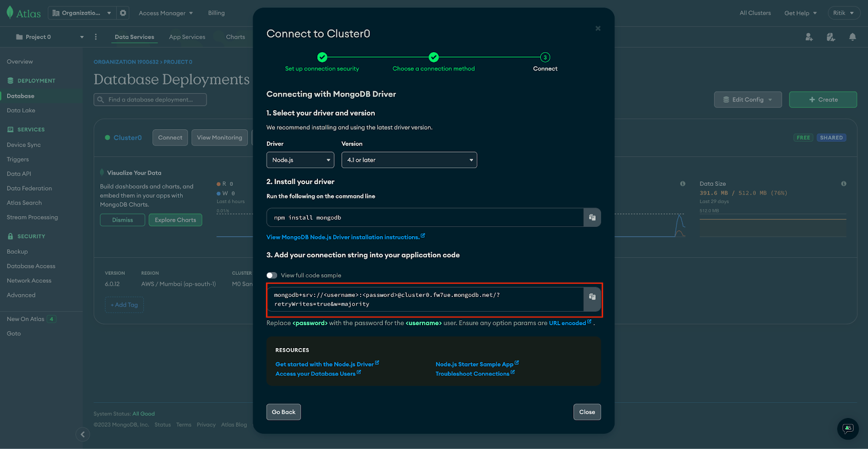The image size is (868, 449).
Task: Open the Driver dropdown showing Node.js
Action: click(x=300, y=160)
